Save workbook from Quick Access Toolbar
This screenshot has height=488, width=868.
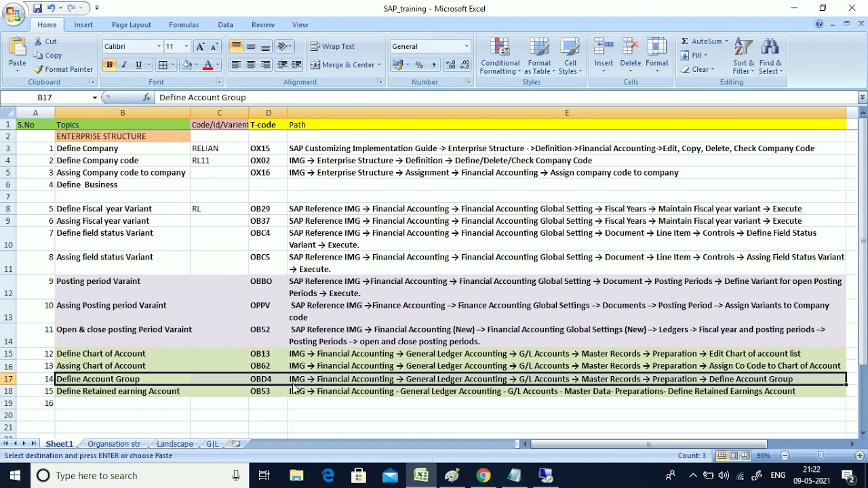tap(37, 8)
